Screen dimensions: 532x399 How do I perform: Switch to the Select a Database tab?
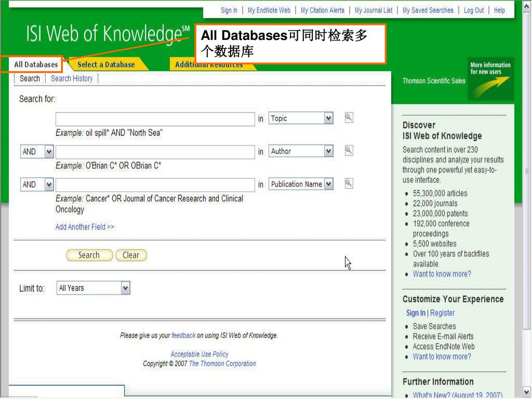106,64
